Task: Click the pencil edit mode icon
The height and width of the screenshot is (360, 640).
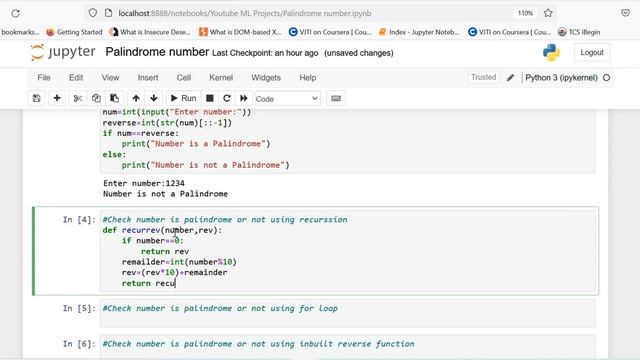Action: [x=510, y=78]
